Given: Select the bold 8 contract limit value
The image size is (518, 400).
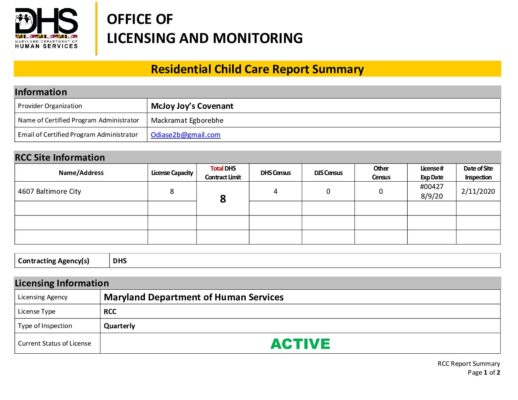Looking at the screenshot, I should pyautogui.click(x=223, y=199).
